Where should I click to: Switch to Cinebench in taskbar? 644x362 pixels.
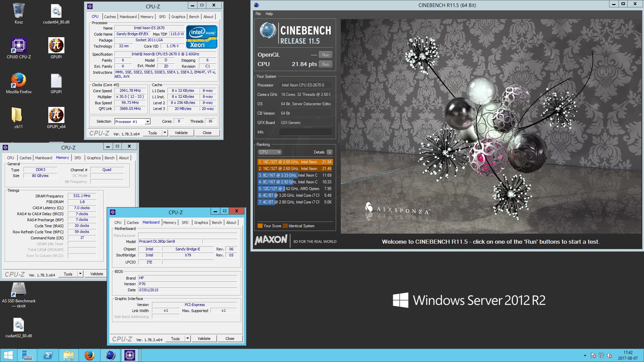click(110, 355)
